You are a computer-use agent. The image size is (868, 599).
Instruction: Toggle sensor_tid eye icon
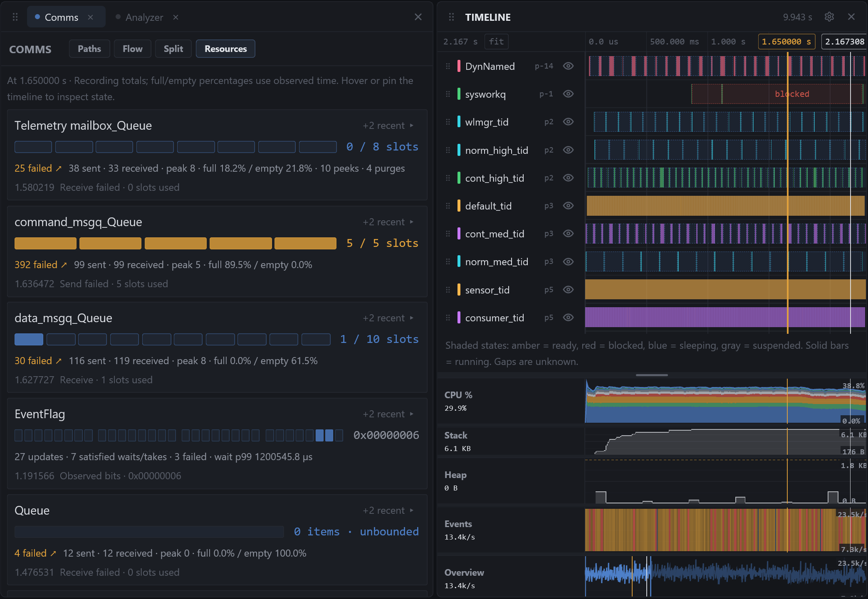click(568, 290)
